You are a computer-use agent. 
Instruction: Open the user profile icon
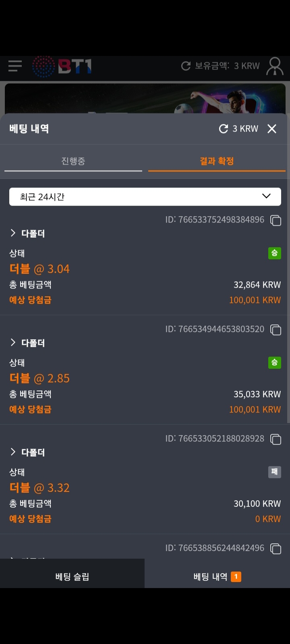(x=275, y=66)
